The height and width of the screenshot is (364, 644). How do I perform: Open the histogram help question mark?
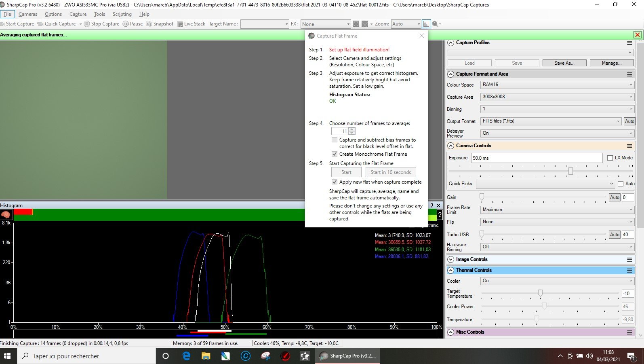click(x=440, y=215)
